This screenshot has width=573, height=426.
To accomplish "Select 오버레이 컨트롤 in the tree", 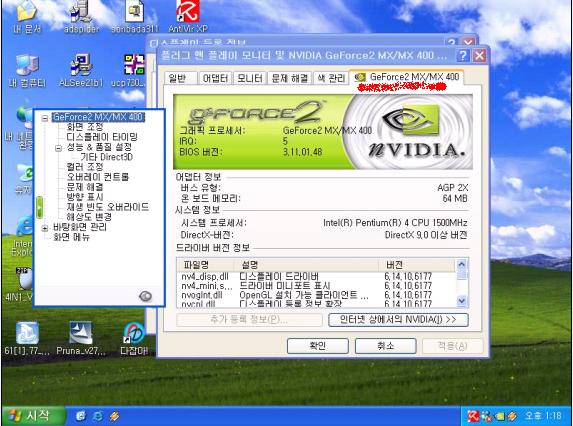I will 98,177.
